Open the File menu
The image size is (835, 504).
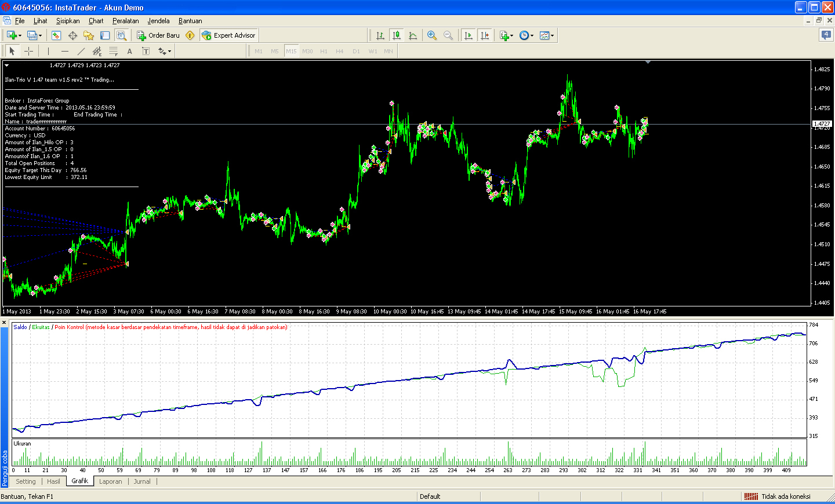coord(20,20)
